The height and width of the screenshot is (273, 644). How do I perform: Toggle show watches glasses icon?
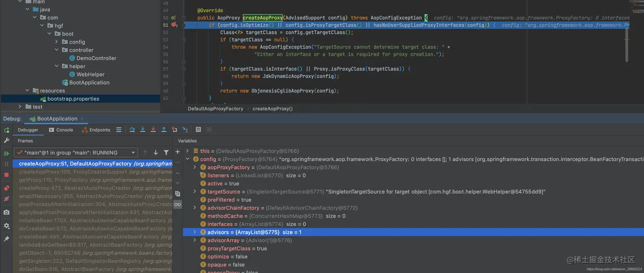point(178,205)
